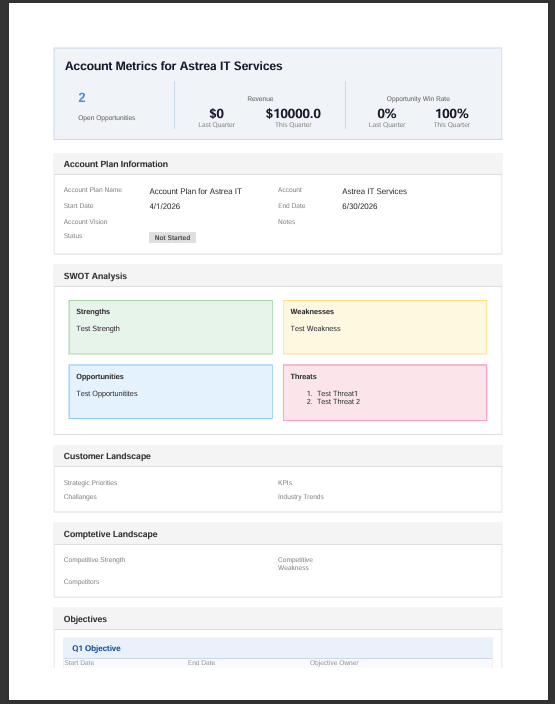The width and height of the screenshot is (555, 704).
Task: Click the 'Strategic Priorities' label
Action: [x=90, y=483]
